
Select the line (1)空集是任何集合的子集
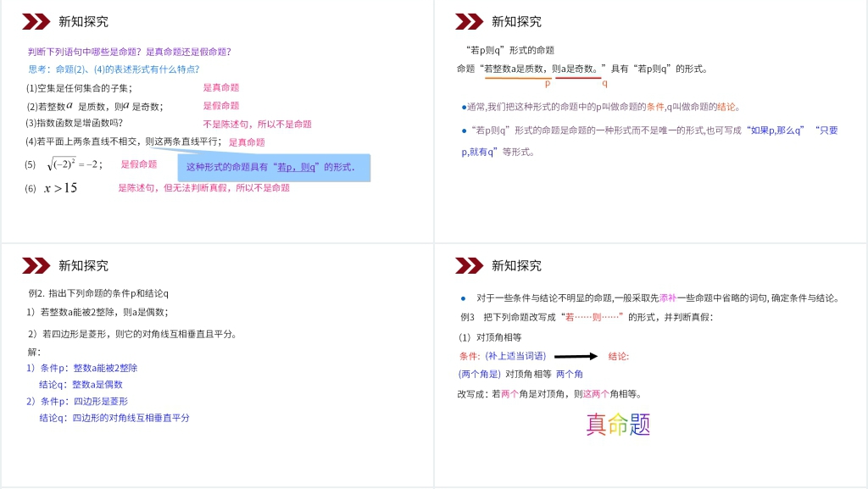79,88
